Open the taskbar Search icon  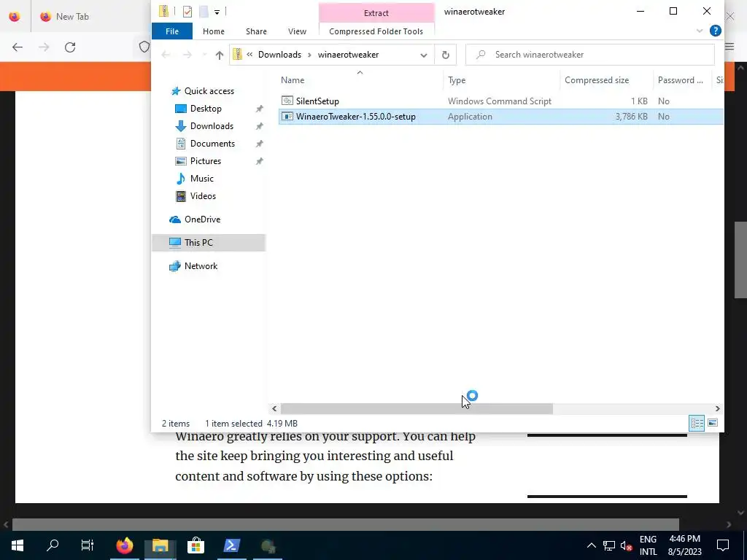53,545
